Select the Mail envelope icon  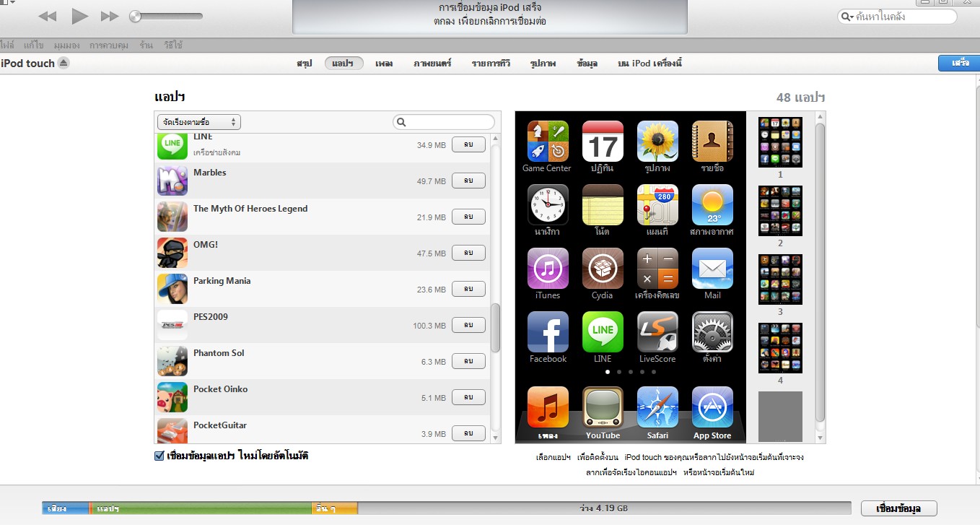pos(712,268)
